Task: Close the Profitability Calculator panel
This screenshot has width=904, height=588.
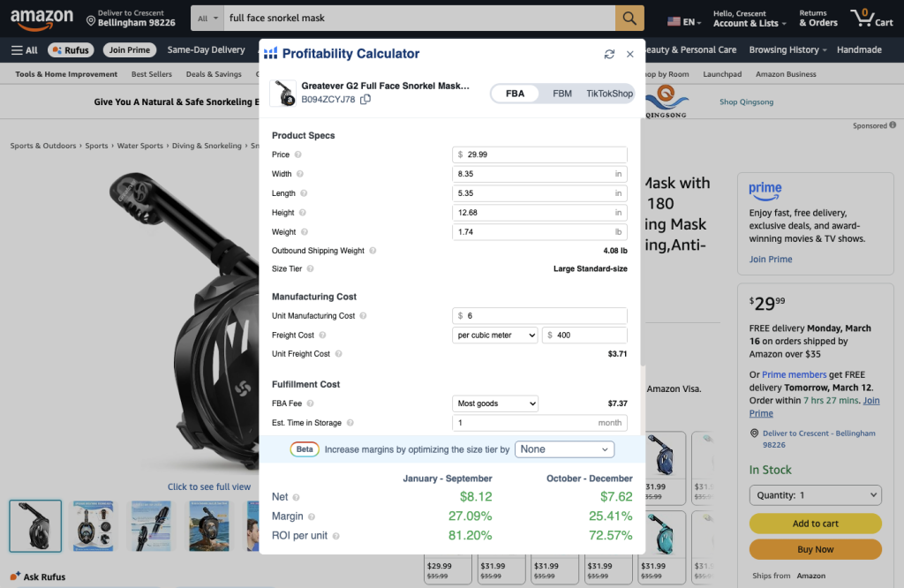Action: point(630,54)
